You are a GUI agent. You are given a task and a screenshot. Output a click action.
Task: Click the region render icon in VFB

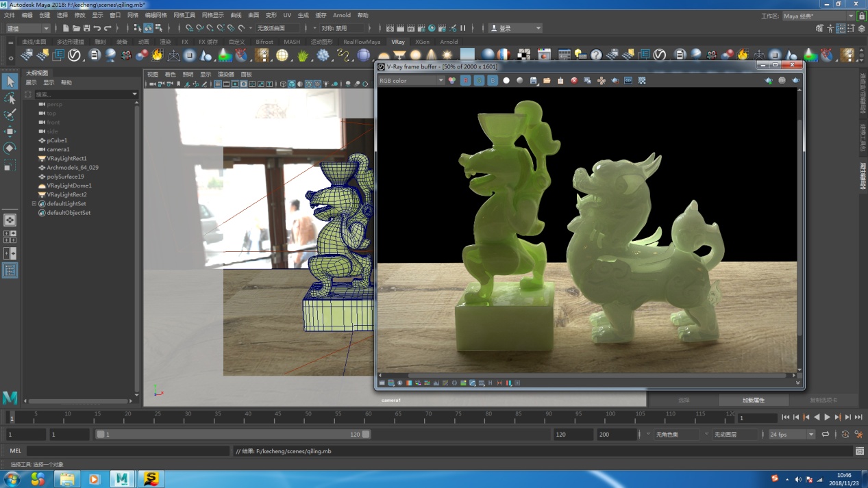615,81
